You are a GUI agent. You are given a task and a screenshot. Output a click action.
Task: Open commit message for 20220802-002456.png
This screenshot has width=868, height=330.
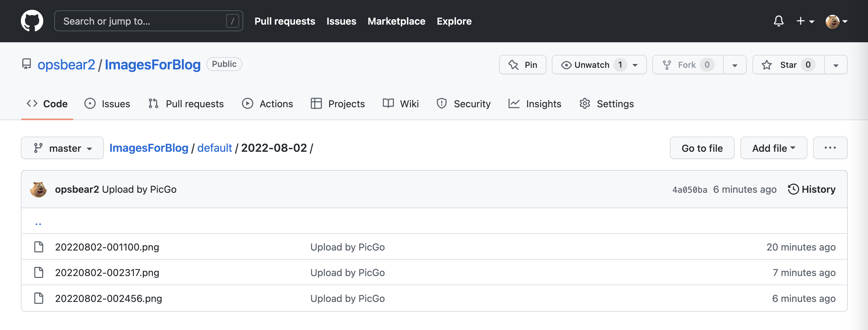coord(347,298)
